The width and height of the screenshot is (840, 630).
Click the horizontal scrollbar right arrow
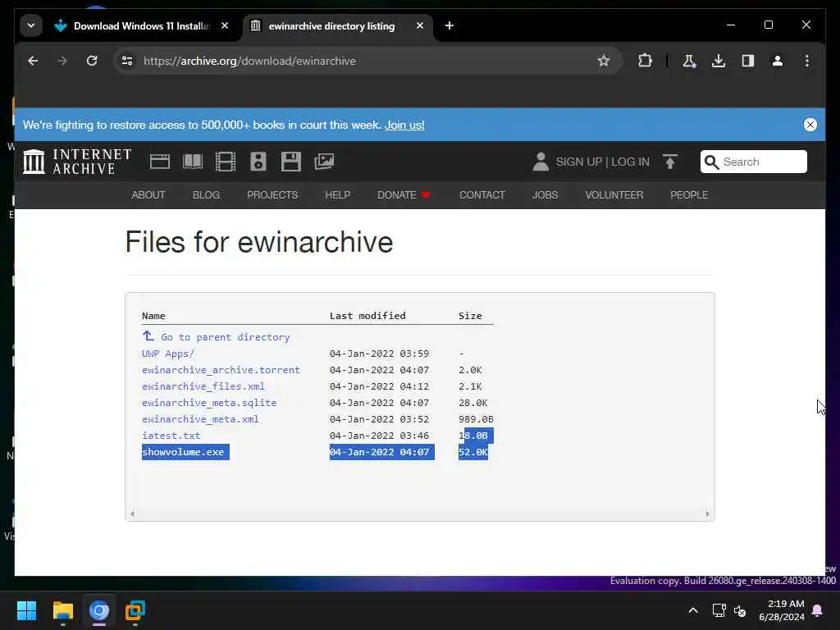pyautogui.click(x=707, y=514)
